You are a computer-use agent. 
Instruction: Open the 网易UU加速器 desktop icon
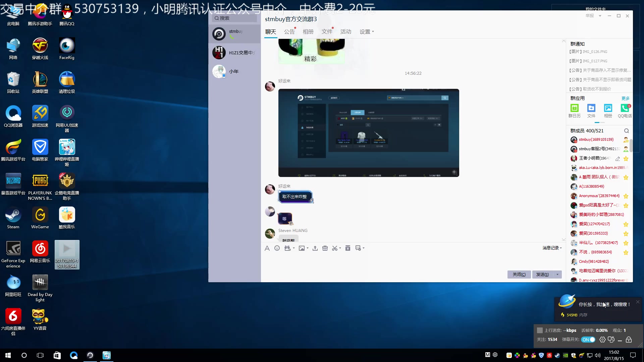tap(67, 119)
